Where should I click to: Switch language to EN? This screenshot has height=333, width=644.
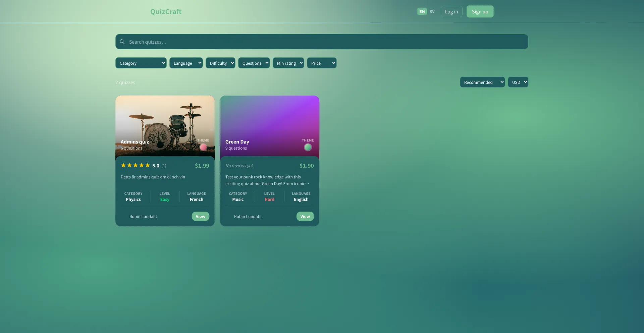click(x=422, y=11)
